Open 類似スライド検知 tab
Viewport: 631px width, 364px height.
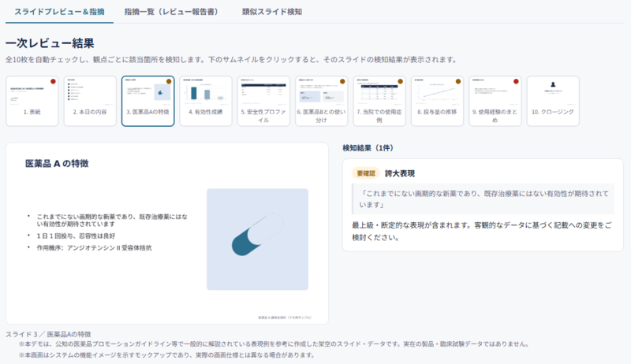(x=271, y=12)
